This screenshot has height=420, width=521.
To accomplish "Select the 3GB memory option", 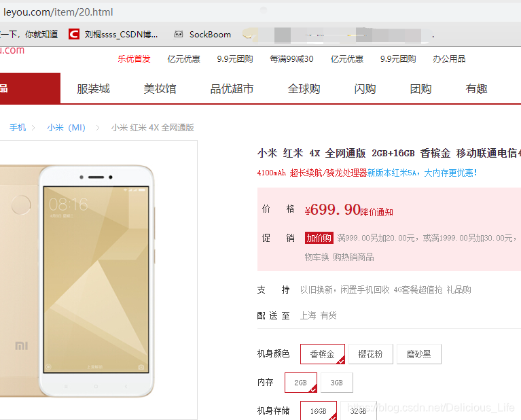I will (x=337, y=383).
